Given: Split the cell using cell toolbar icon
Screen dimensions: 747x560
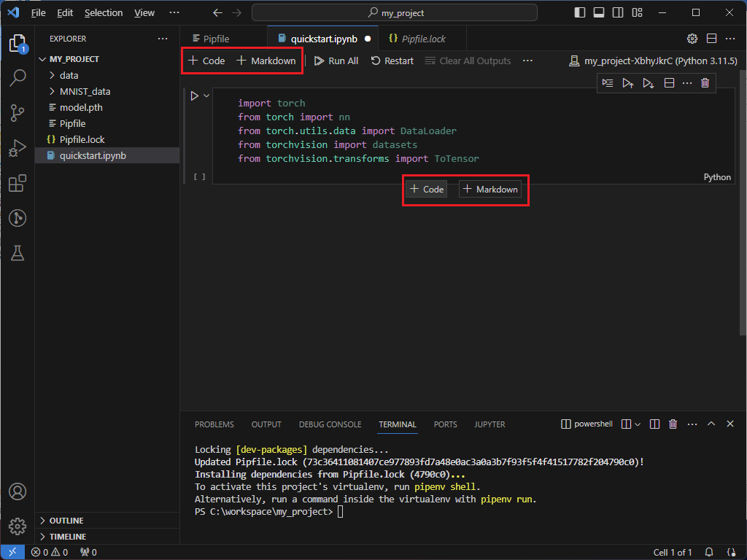Looking at the screenshot, I should click(x=669, y=83).
